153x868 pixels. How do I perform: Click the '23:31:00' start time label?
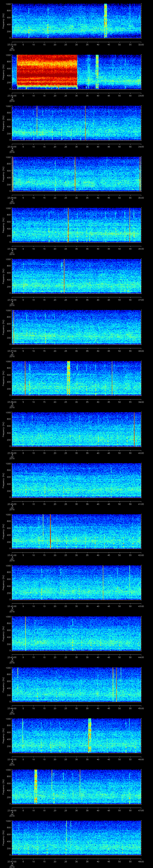12,44
